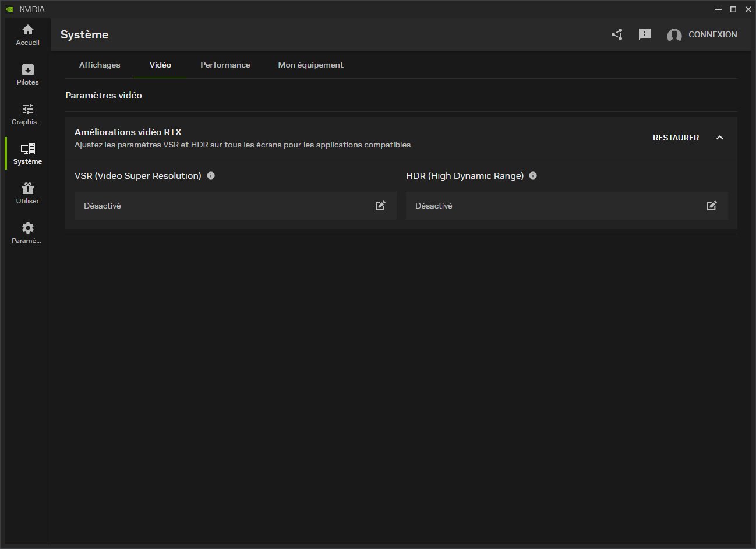
Task: Click the VSR Désactivé value field
Action: tap(235, 206)
